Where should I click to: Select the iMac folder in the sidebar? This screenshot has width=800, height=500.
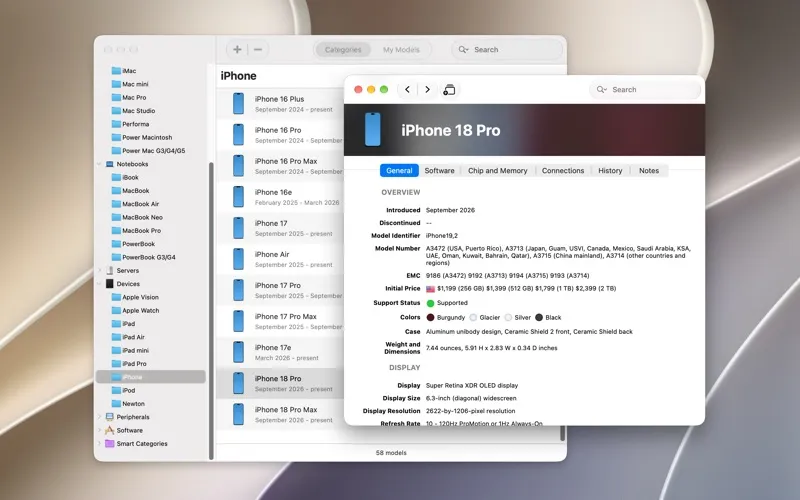pyautogui.click(x=123, y=71)
